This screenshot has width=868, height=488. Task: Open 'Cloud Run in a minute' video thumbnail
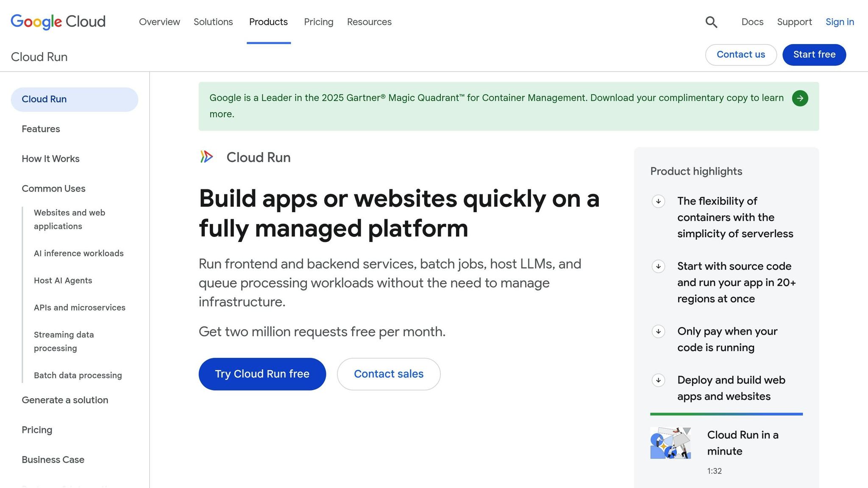[670, 443]
